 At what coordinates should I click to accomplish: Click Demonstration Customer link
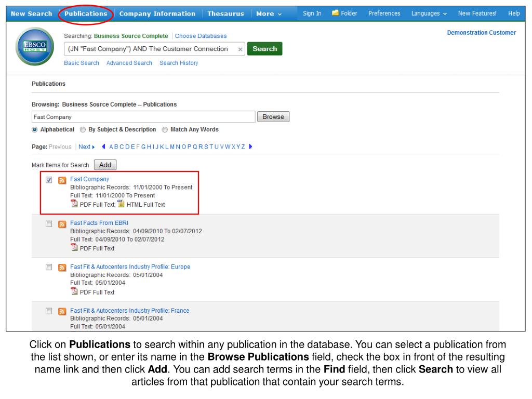coord(482,33)
